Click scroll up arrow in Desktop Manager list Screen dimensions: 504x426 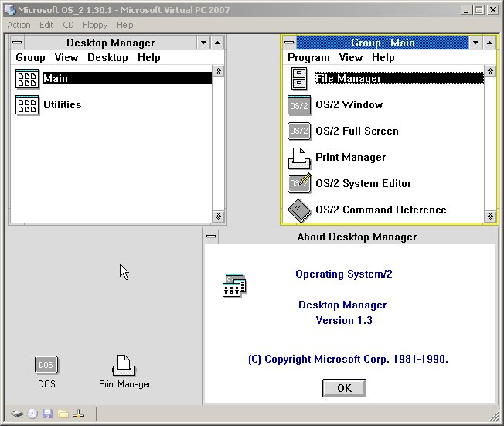(x=218, y=71)
